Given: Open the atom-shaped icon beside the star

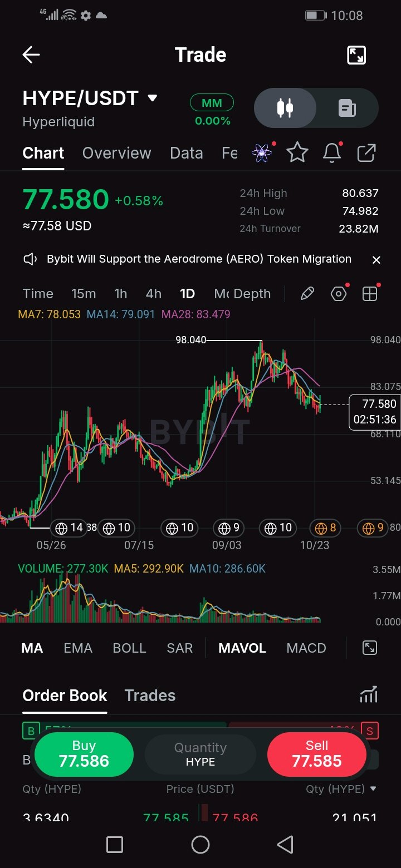Looking at the screenshot, I should click(262, 152).
